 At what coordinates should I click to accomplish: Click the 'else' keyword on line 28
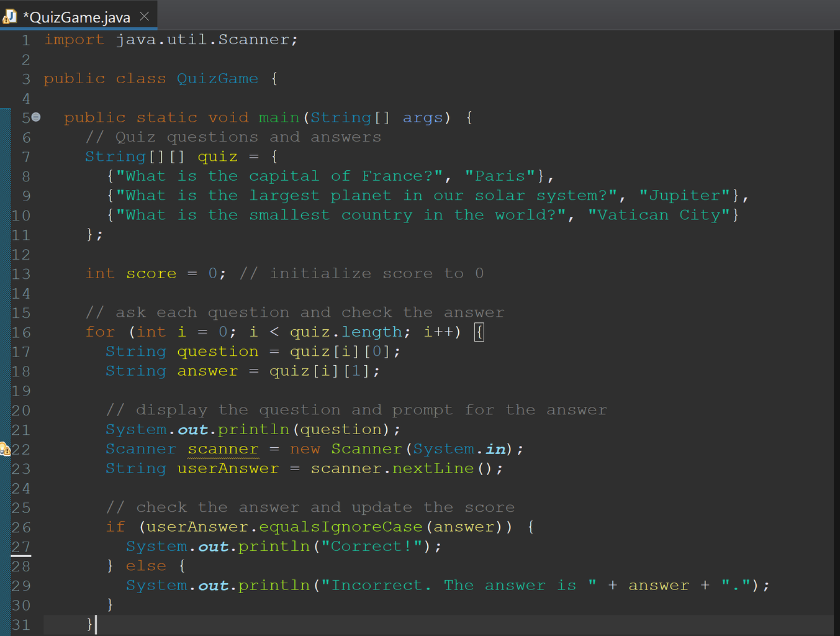pyautogui.click(x=146, y=566)
